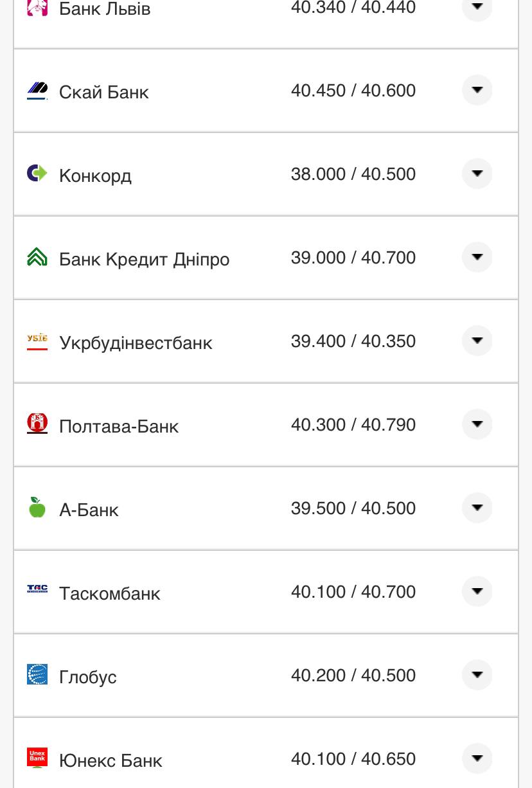The image size is (532, 788).
Task: Click the green apple А-Банк icon
Action: click(37, 508)
